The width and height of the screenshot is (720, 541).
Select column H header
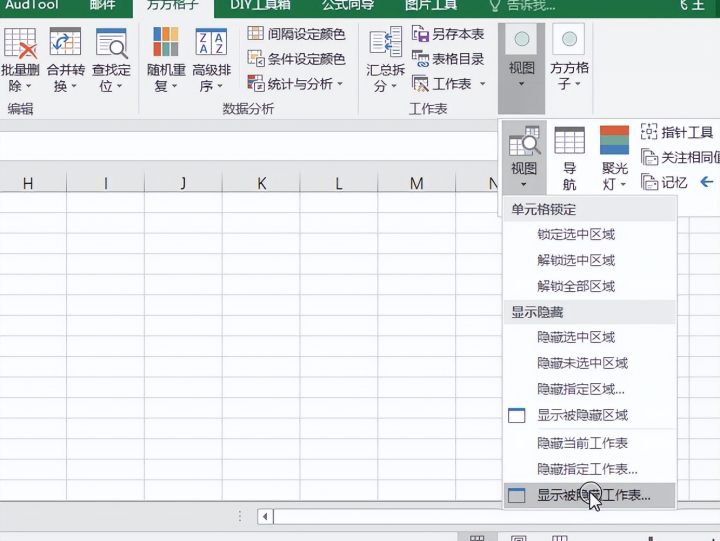[28, 183]
